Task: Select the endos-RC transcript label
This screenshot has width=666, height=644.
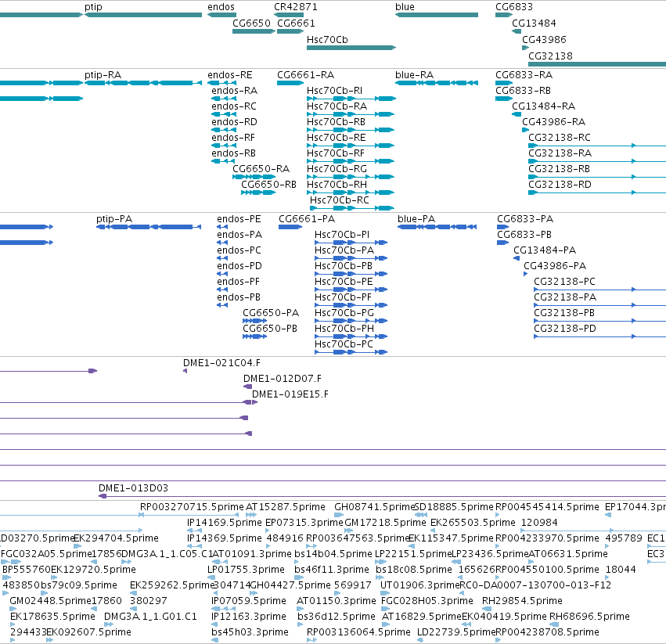Action: click(x=234, y=106)
